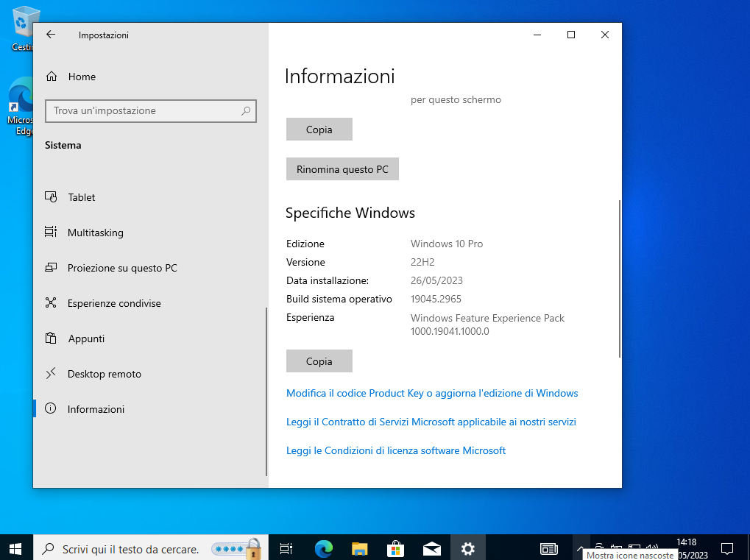Select build number 19045.2965
Screen dimensions: 750x560
tap(436, 299)
